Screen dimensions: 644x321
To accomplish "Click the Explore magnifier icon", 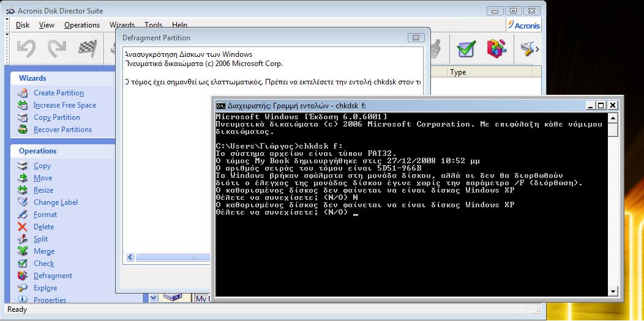I will pos(23,288).
